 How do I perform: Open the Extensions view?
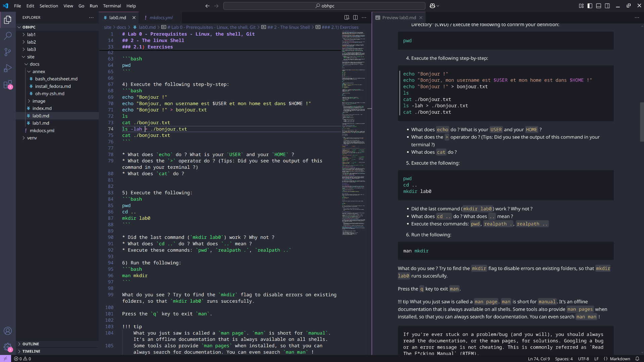coord(8,84)
